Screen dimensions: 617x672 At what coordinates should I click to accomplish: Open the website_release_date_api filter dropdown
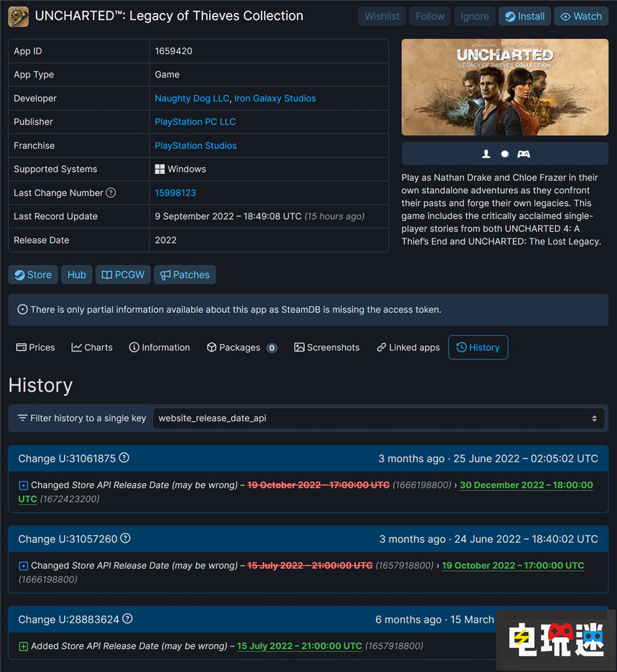tap(378, 418)
